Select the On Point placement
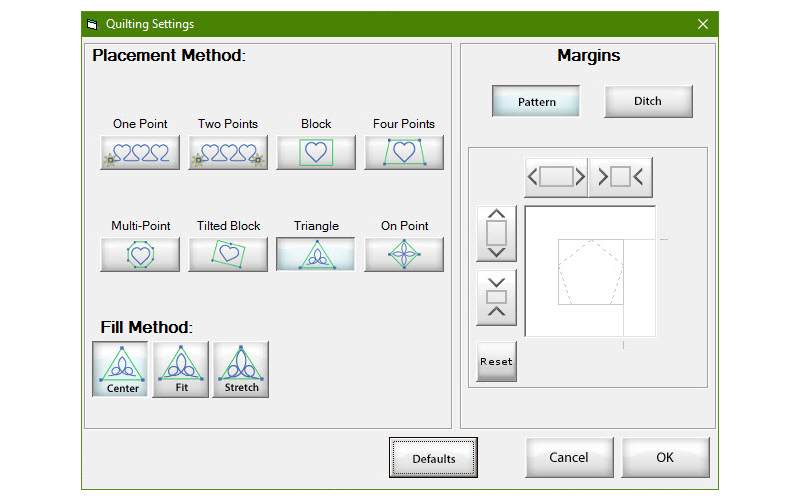This screenshot has width=800, height=500. (404, 254)
